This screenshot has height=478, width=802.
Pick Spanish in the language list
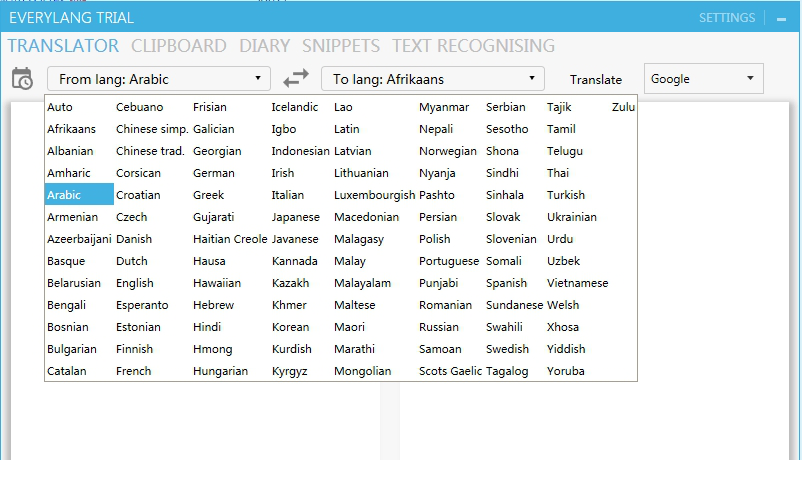pos(506,283)
